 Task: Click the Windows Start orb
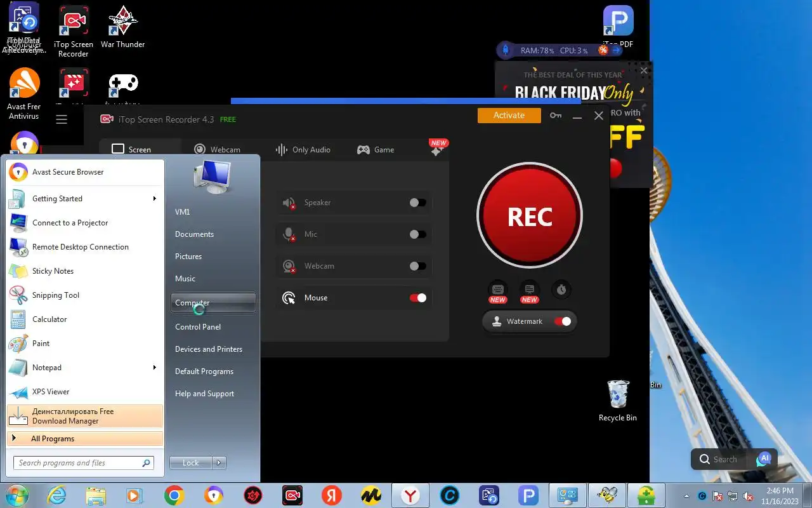coord(16,495)
